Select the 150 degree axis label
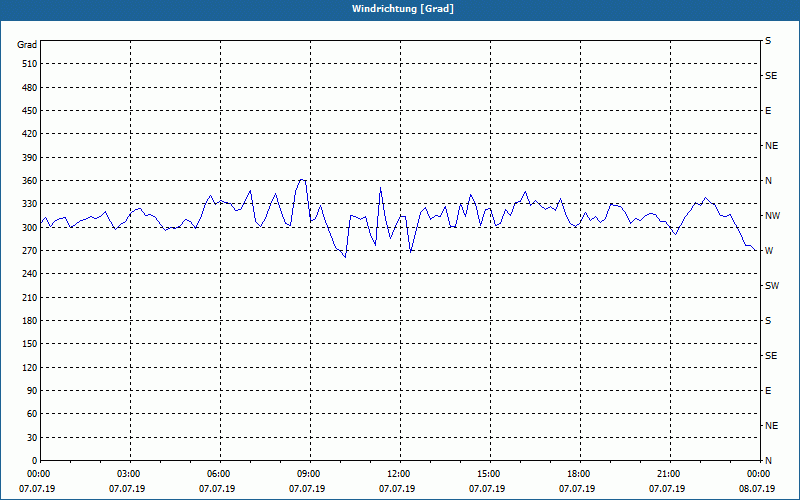The image size is (800, 500). (30, 344)
